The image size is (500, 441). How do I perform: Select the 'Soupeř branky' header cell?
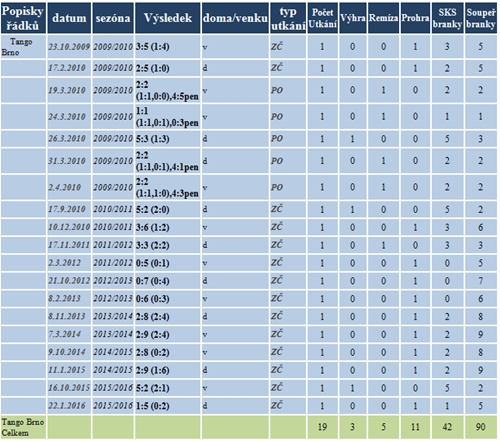(481, 18)
